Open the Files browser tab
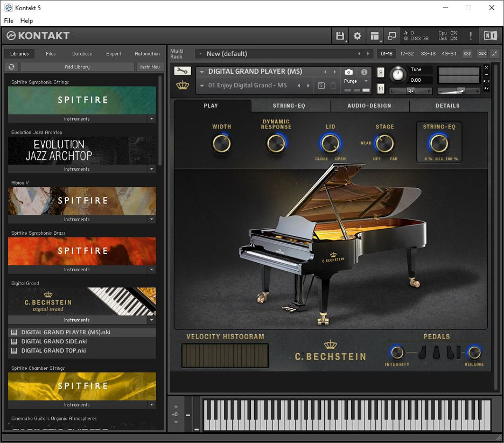This screenshot has height=443, width=504. pos(51,54)
